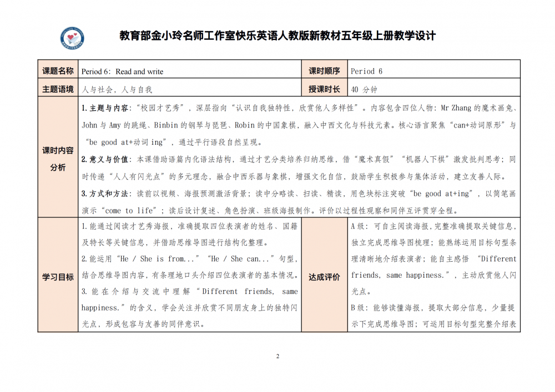Viewport: 555px width, 392px height.
Task: Select the 课时内容分析 label cell
Action: tap(58, 157)
